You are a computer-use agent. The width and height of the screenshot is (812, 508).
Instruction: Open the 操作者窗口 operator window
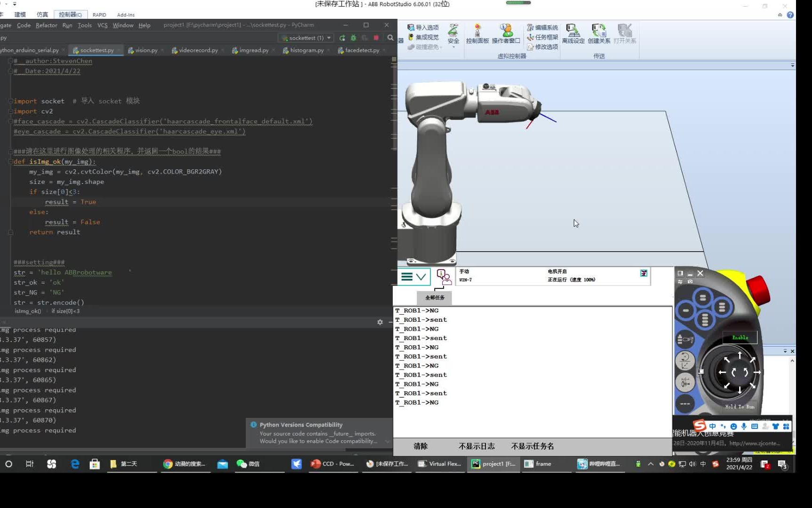pyautogui.click(x=506, y=33)
